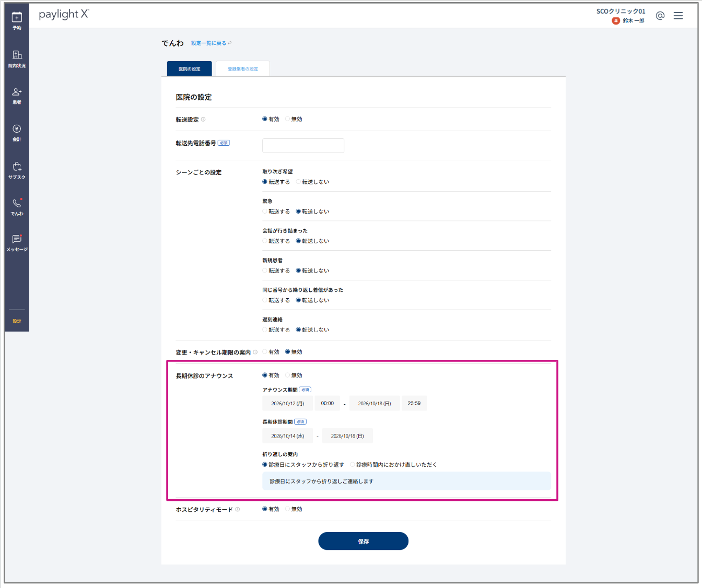This screenshot has width=702, height=588.
Task: Click the @ icon in header
Action: click(660, 16)
